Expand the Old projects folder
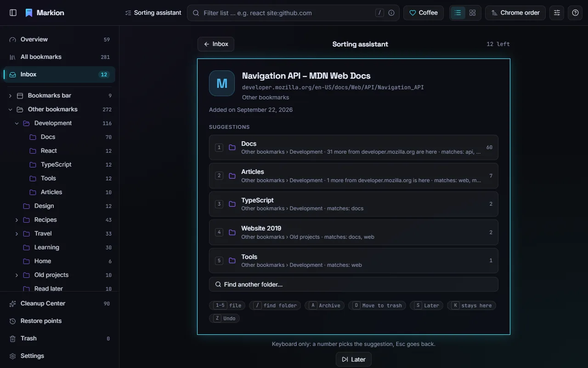The image size is (588, 368). point(17,275)
